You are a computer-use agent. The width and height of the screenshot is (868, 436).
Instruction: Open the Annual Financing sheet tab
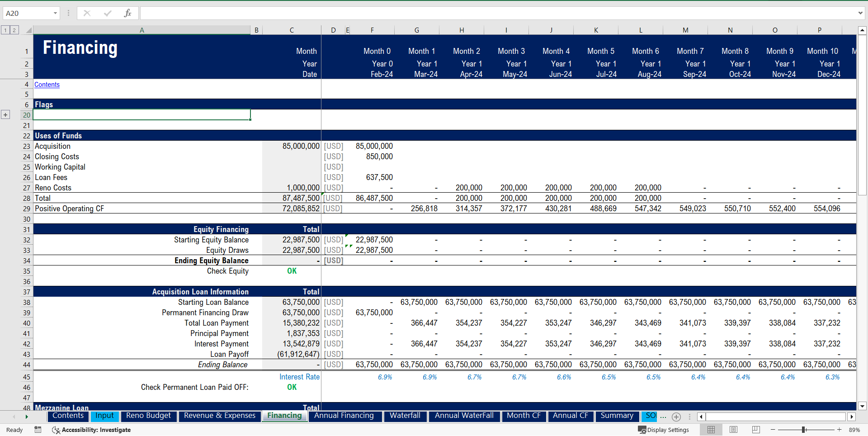point(344,416)
